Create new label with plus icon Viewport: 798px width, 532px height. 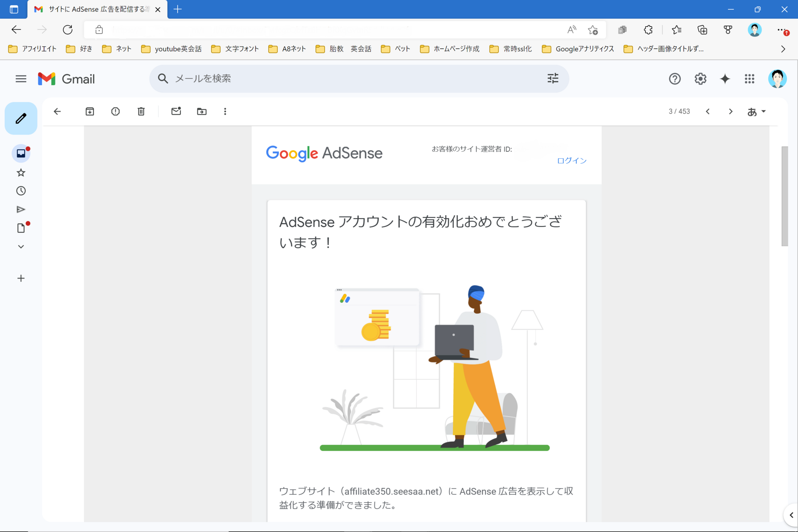(x=21, y=278)
